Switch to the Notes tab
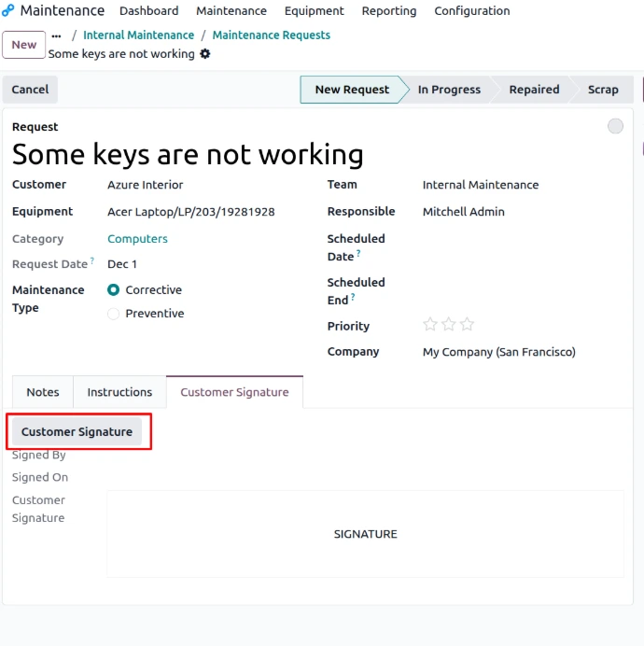Viewport: 644px width, 646px height. coord(43,392)
